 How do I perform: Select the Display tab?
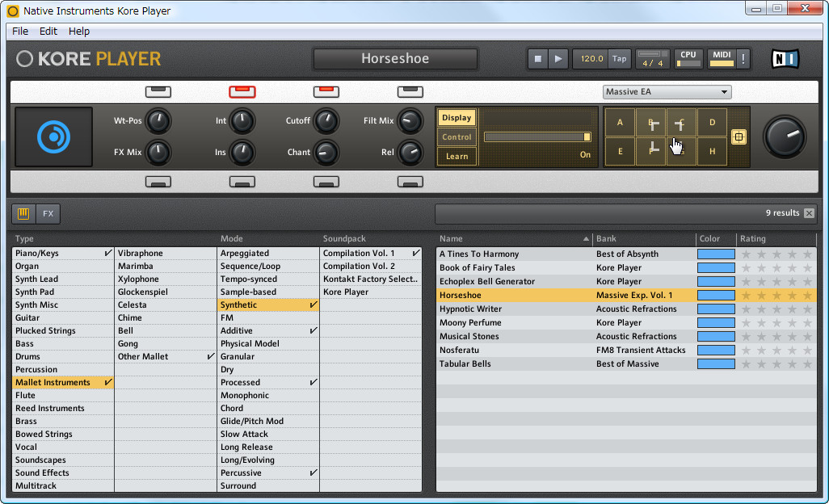click(x=457, y=118)
